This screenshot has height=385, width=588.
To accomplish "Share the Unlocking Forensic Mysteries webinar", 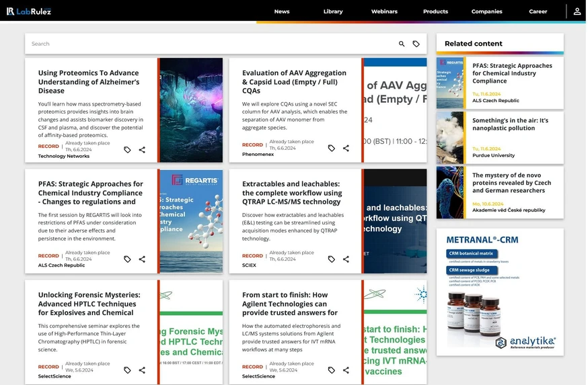I will 142,370.
